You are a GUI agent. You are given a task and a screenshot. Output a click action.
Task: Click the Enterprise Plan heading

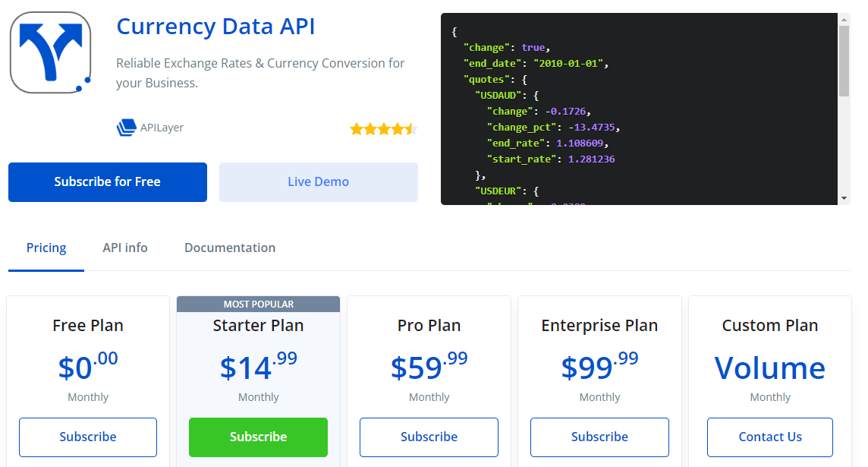pyautogui.click(x=599, y=326)
